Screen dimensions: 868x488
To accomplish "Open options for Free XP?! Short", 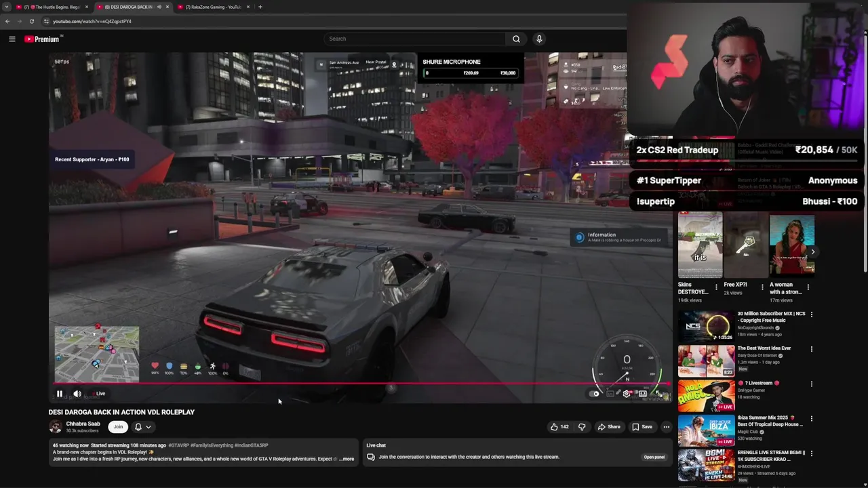I will pyautogui.click(x=762, y=287).
